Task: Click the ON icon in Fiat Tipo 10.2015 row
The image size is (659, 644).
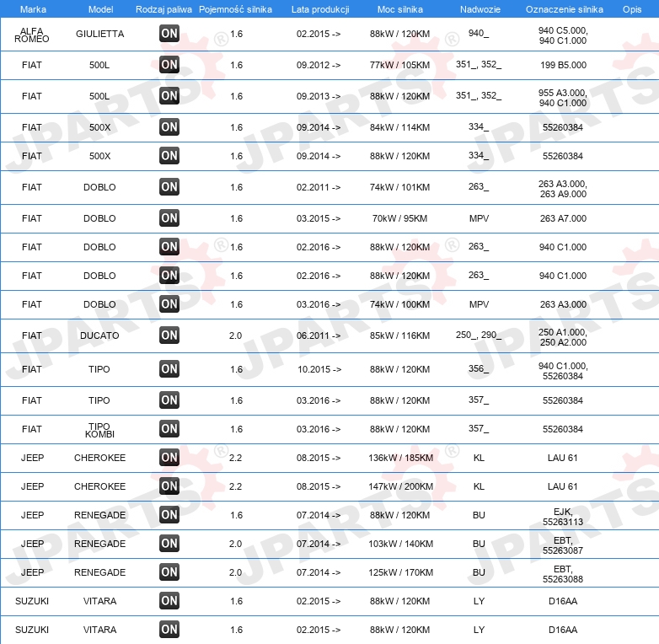Action: (169, 369)
